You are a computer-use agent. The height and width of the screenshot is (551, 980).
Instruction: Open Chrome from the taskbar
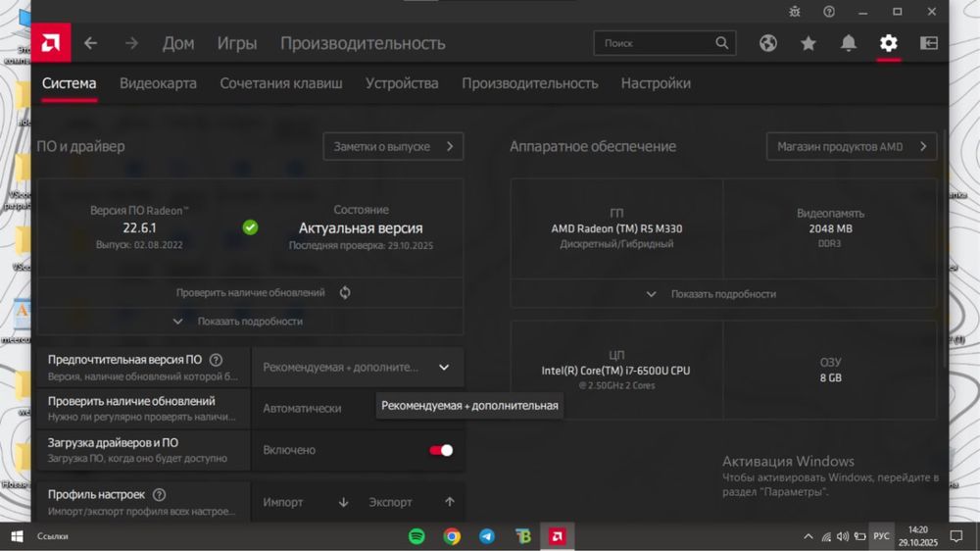pos(452,536)
